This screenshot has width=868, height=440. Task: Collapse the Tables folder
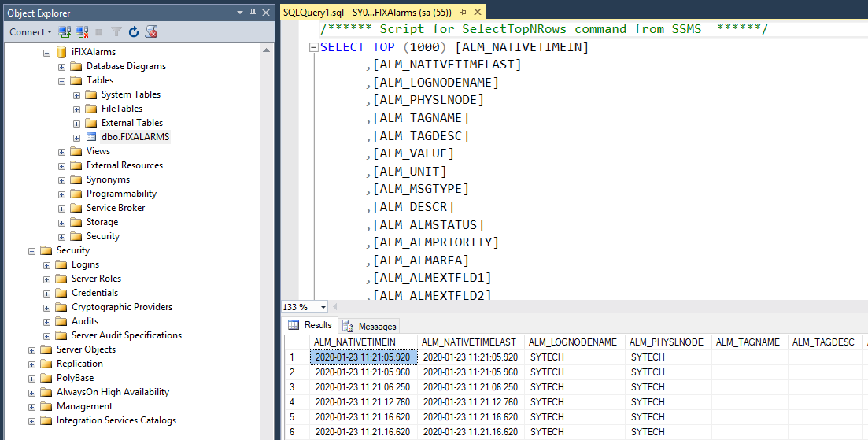tap(61, 81)
